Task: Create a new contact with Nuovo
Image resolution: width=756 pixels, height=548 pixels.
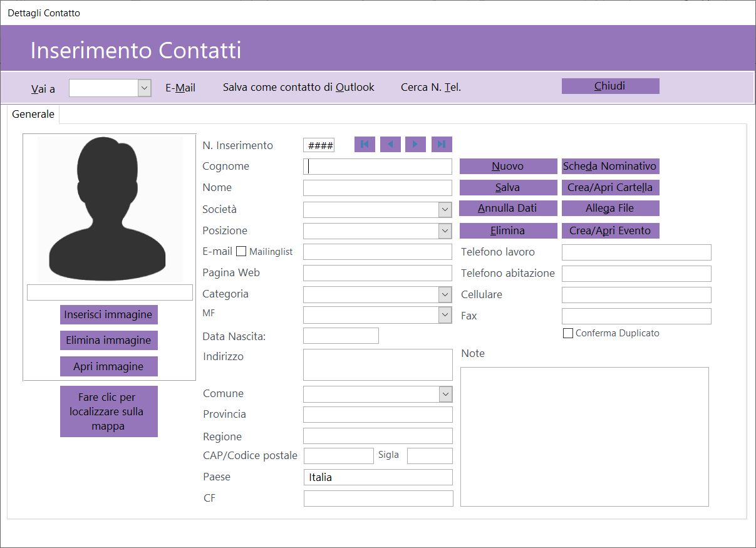Action: pyautogui.click(x=508, y=166)
